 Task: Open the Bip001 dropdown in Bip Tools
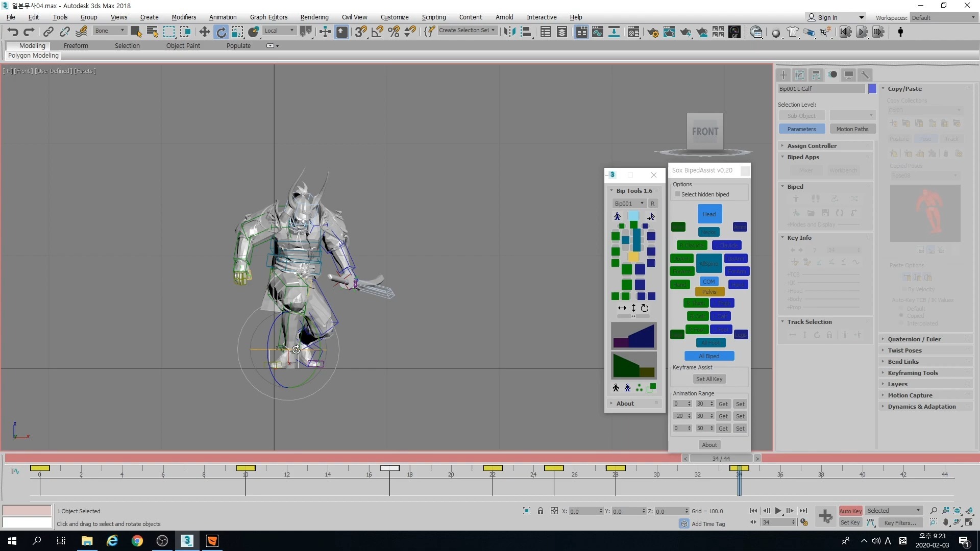pos(629,203)
